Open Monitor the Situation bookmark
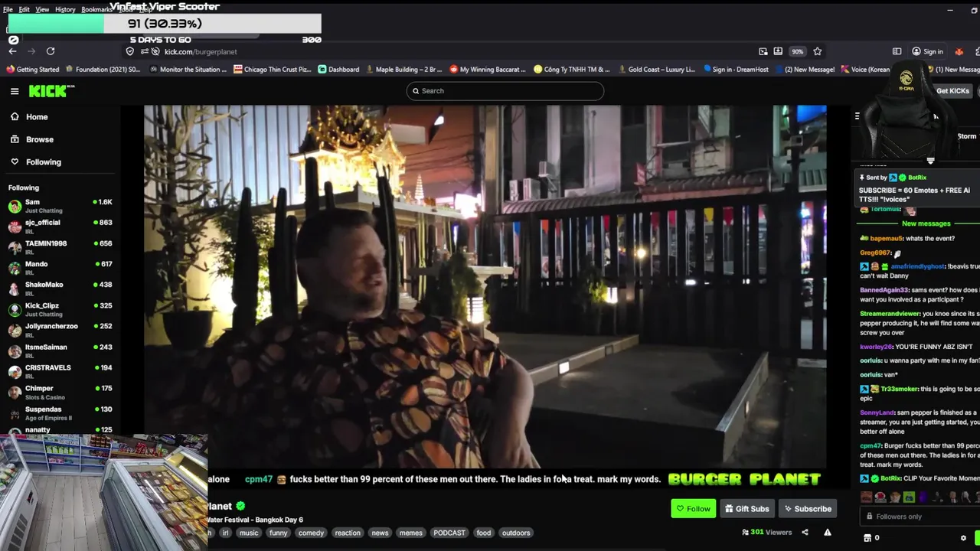Viewport: 980px width, 551px height. [188, 70]
